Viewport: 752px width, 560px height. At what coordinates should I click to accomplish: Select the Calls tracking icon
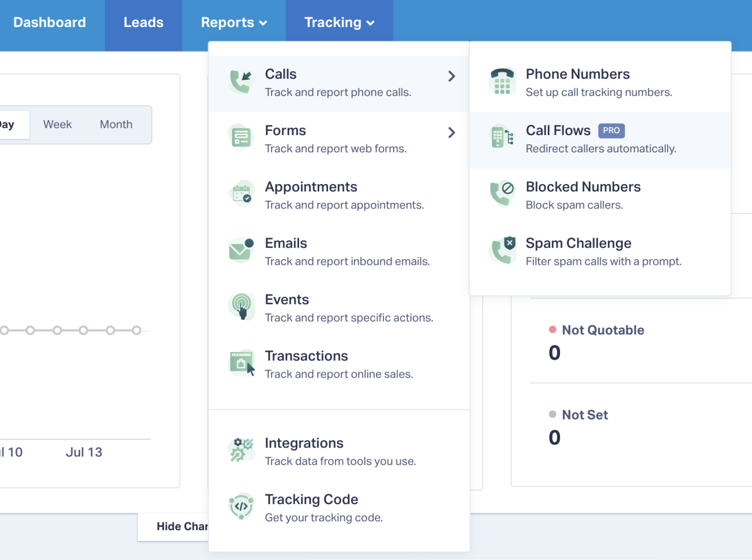coord(241,81)
